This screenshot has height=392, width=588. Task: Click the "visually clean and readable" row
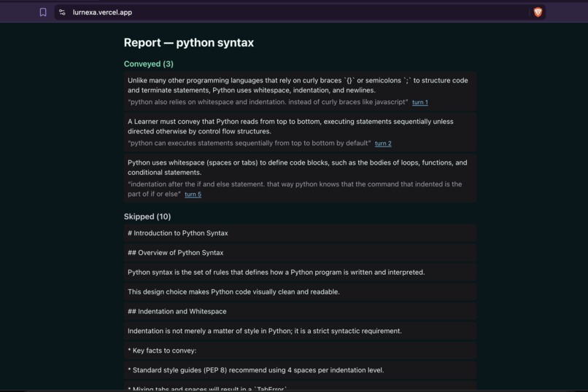click(x=300, y=291)
